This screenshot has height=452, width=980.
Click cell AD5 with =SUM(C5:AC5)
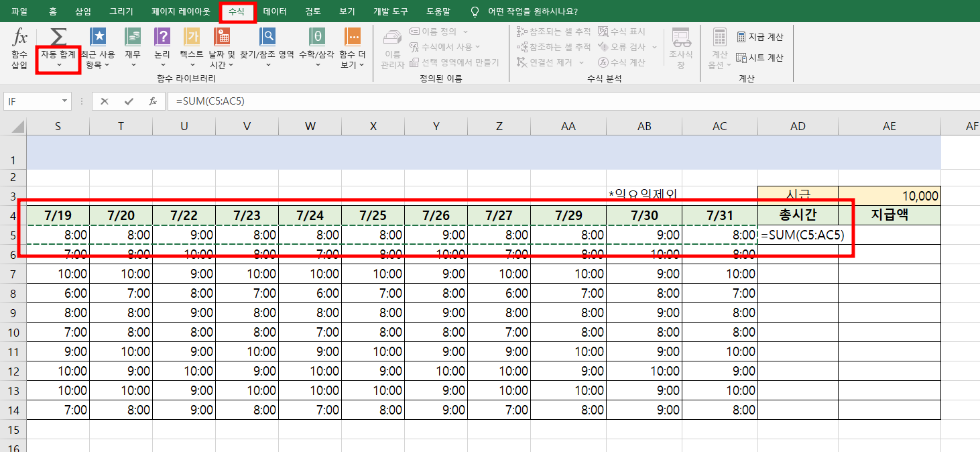[x=798, y=235]
